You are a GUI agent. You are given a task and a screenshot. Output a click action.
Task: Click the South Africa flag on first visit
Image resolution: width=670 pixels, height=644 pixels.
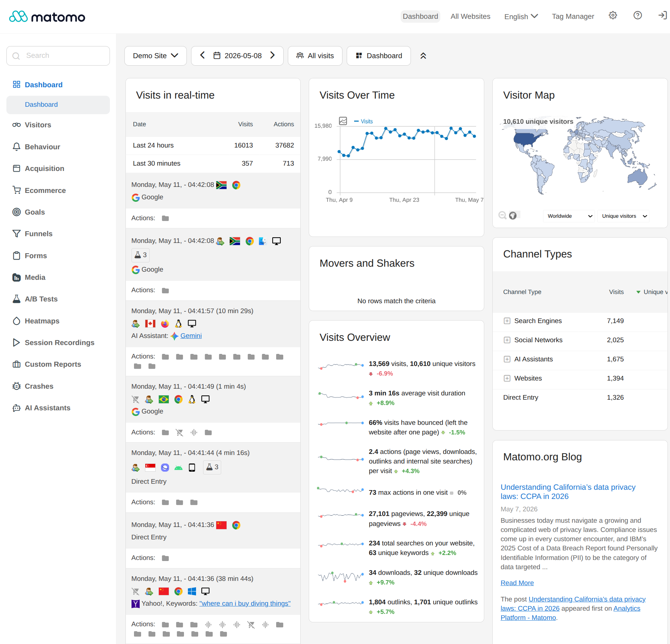coord(222,185)
